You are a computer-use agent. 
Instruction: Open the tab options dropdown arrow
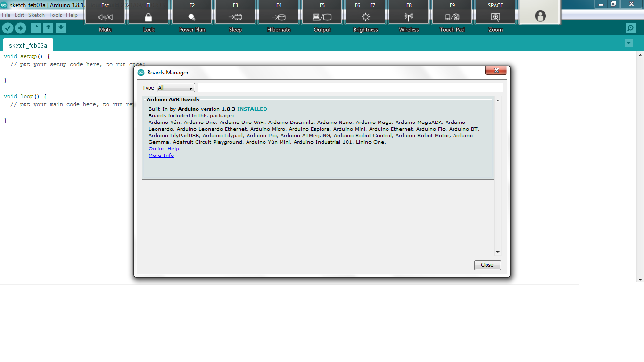coord(628,43)
